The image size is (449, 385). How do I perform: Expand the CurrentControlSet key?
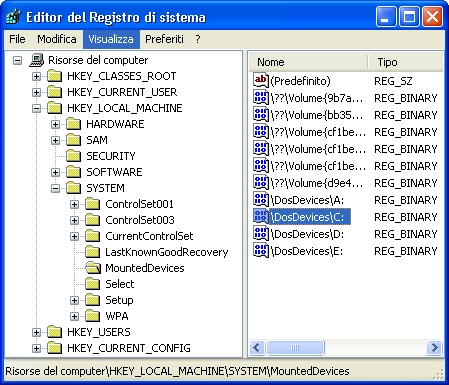coord(74,236)
